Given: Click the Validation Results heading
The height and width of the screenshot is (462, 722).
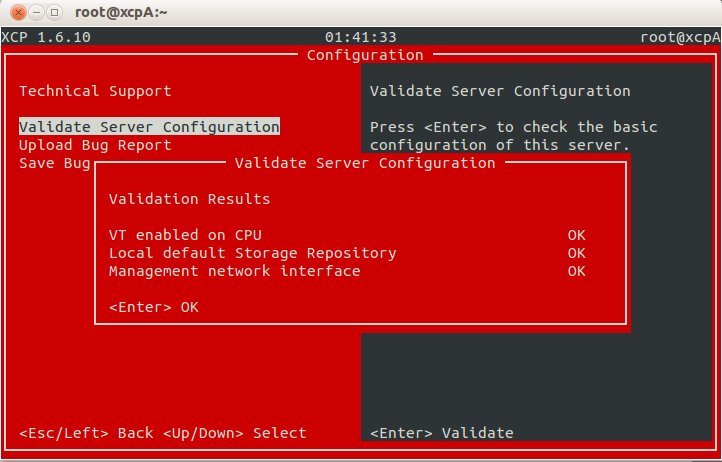Looking at the screenshot, I should point(189,199).
